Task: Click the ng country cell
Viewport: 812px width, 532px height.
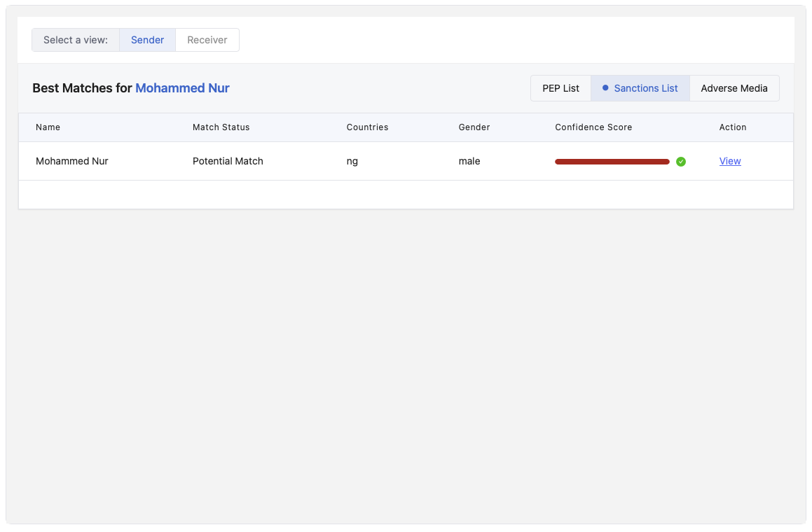Action: coord(352,161)
